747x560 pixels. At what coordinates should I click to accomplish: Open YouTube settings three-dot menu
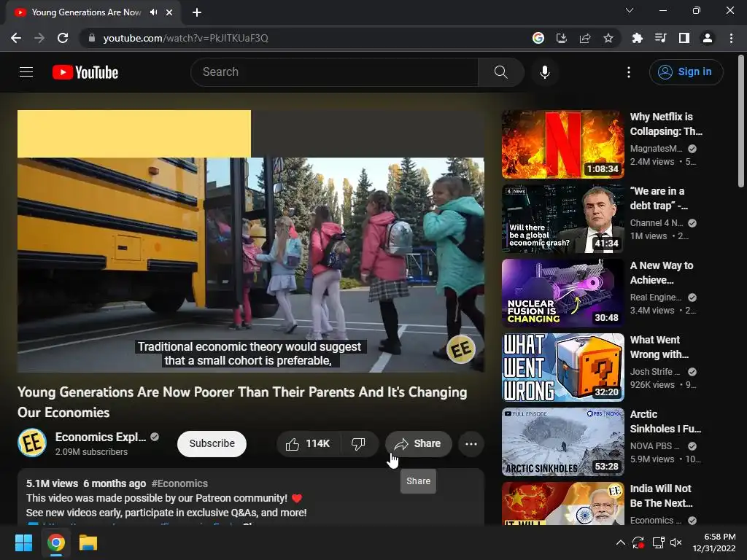pyautogui.click(x=628, y=72)
